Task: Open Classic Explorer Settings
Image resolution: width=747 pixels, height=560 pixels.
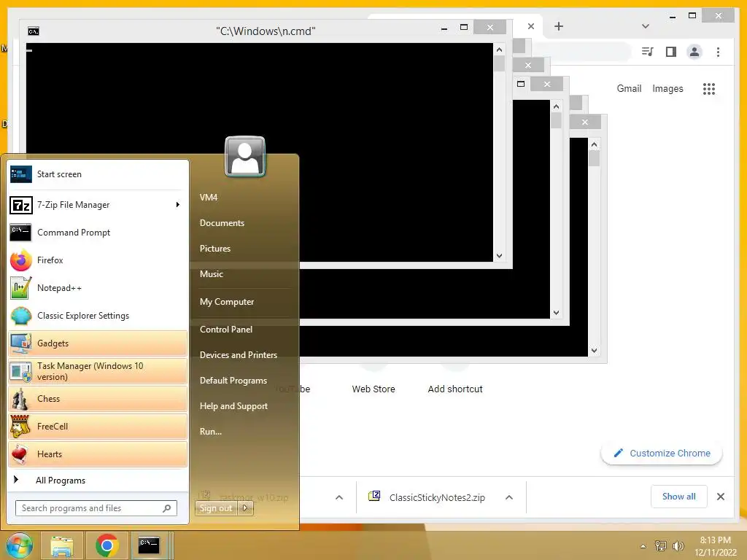Action: click(98, 315)
